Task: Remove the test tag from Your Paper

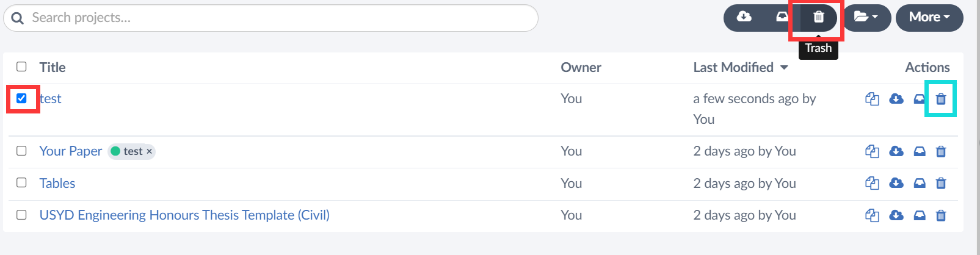Action: 149,151
